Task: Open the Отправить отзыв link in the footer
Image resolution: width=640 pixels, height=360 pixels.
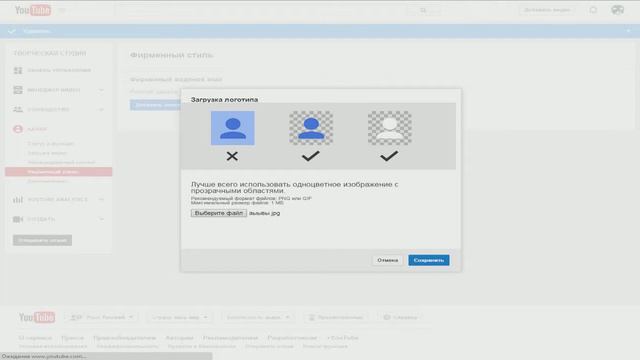Action: click(x=269, y=347)
